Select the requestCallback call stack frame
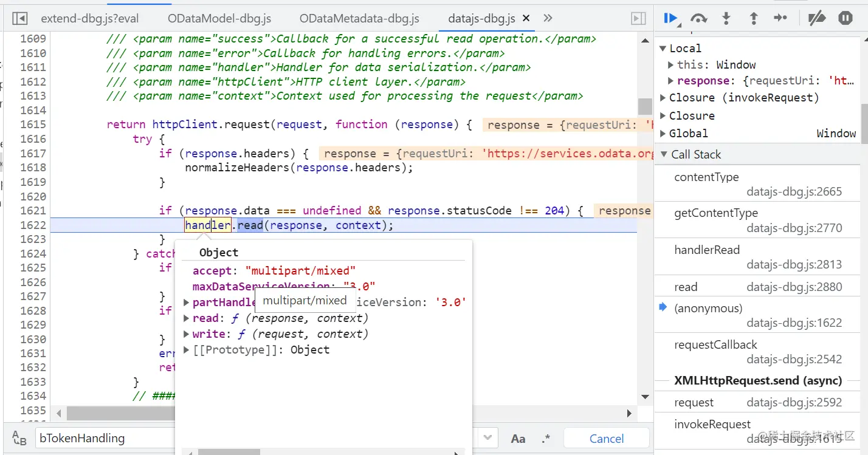The width and height of the screenshot is (868, 455). [757, 352]
